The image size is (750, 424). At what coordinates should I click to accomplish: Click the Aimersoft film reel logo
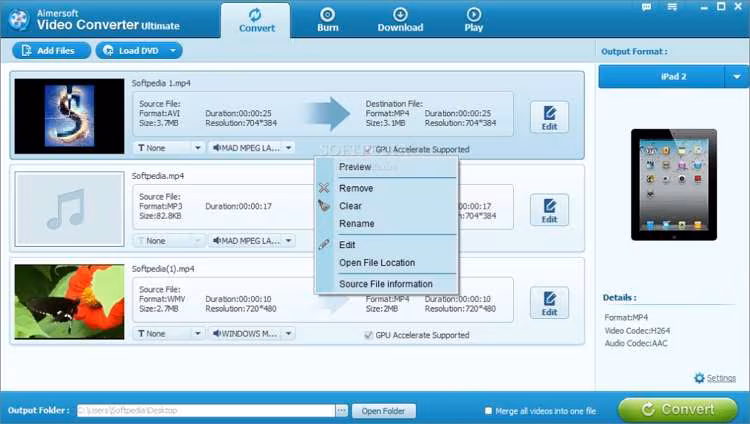[x=19, y=19]
